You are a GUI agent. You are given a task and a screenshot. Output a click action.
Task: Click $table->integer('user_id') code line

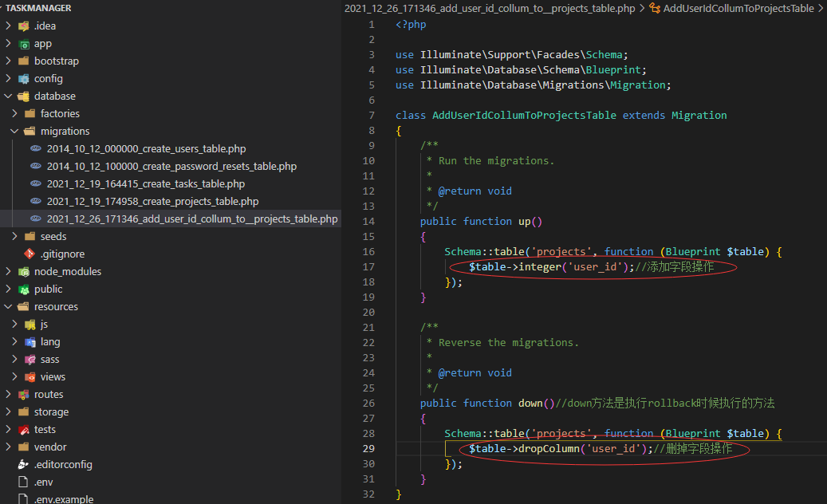point(591,267)
